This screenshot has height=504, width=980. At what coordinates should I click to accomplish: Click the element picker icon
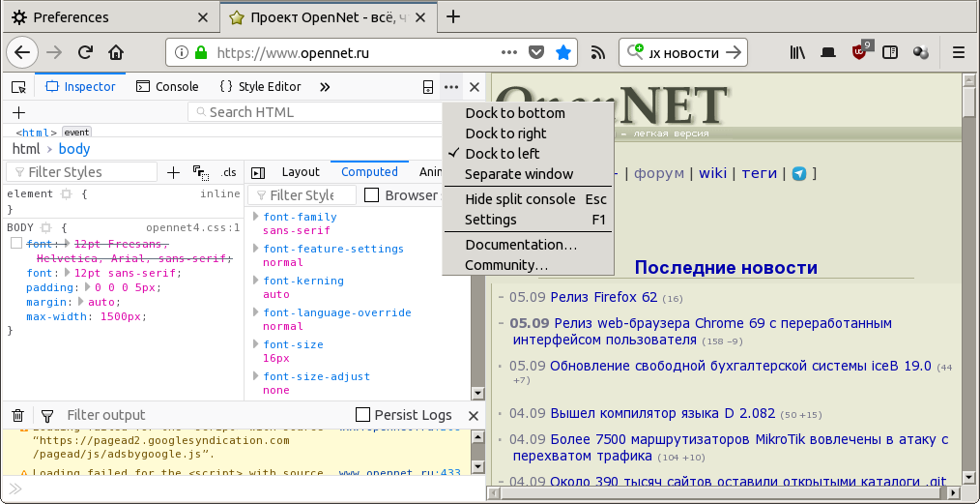coord(18,87)
